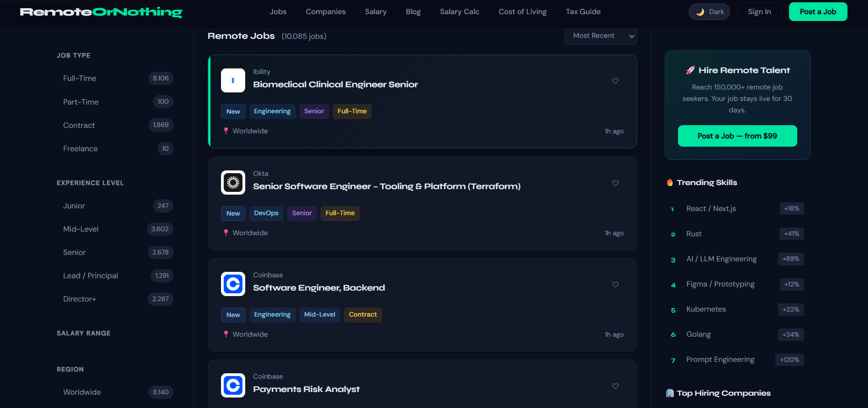Filter by Director+ experience level
The height and width of the screenshot is (408, 868).
coord(115,299)
